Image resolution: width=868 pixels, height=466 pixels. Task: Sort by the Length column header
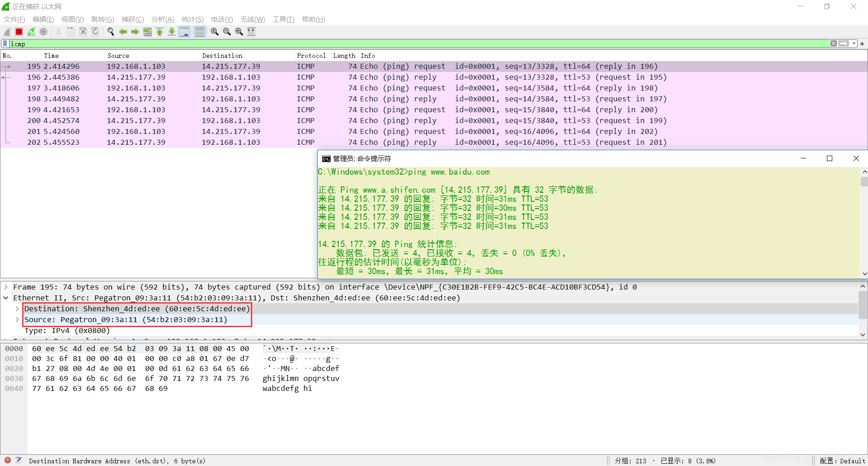coord(344,56)
